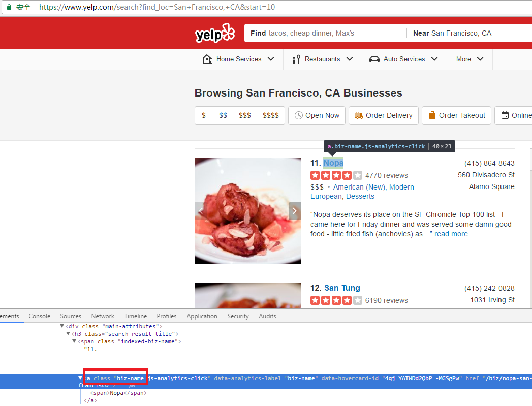Collapse the indexed-biz-name span node
The height and width of the screenshot is (406, 532).
[x=74, y=341]
